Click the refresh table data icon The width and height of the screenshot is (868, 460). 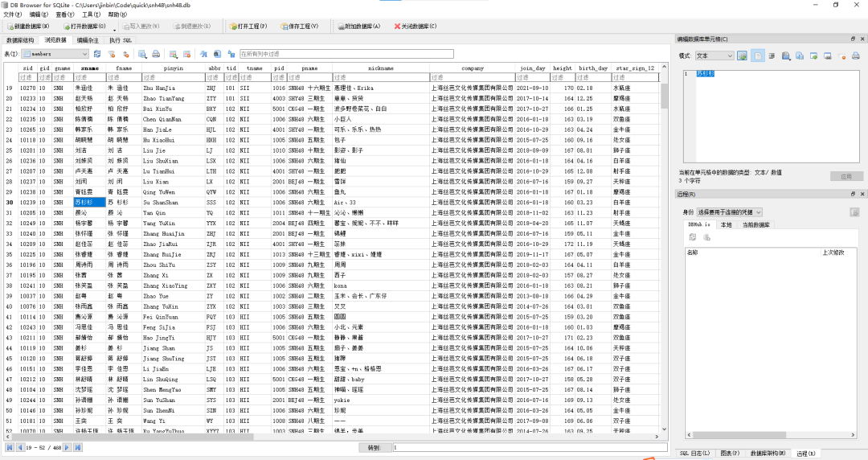pos(97,54)
